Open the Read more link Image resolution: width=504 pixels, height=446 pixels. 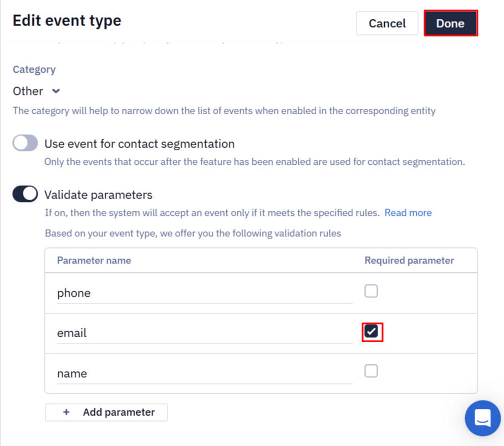[x=408, y=213]
